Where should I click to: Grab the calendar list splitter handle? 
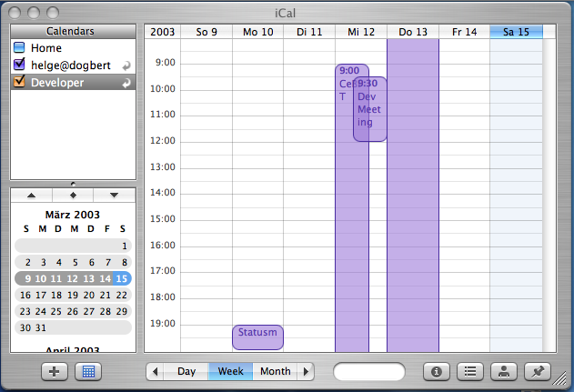(73, 184)
